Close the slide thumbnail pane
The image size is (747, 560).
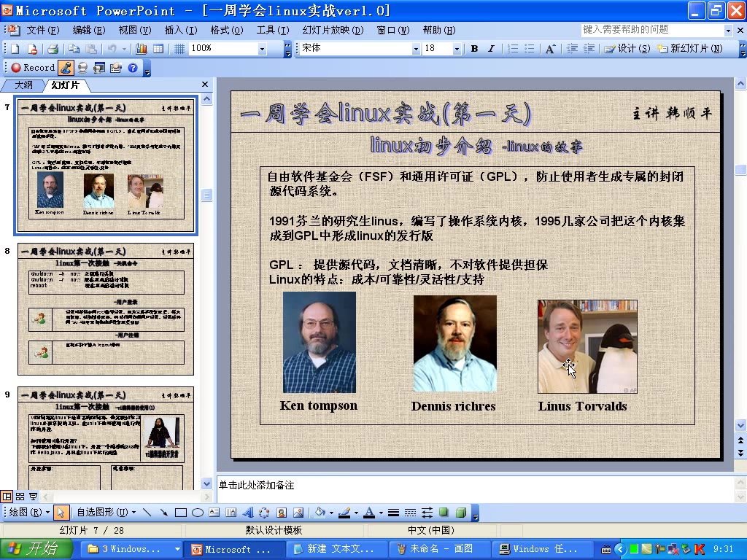click(x=205, y=85)
